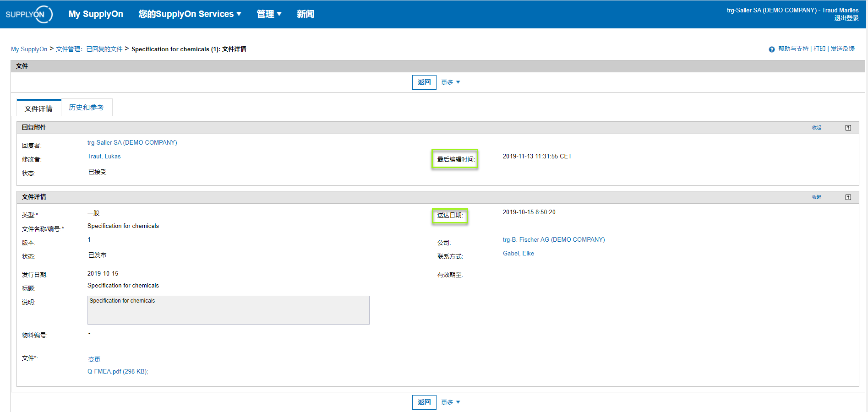Screen dimensions: 868x412
Task: Switch to 历史和参考 tab
Action: (x=87, y=108)
